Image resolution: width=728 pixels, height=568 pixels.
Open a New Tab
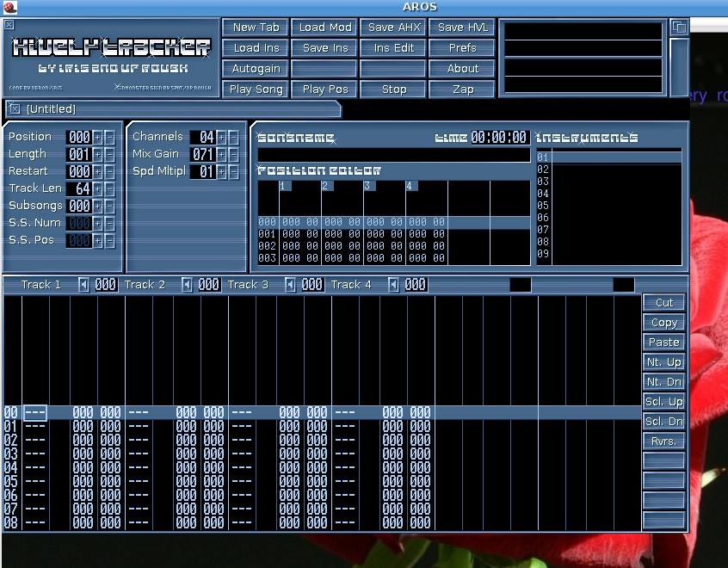click(256, 28)
